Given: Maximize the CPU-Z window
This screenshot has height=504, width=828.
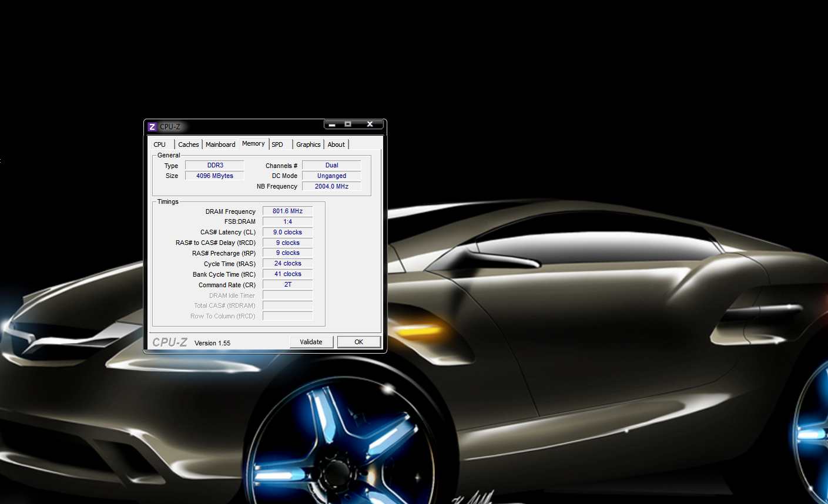Looking at the screenshot, I should [x=348, y=124].
